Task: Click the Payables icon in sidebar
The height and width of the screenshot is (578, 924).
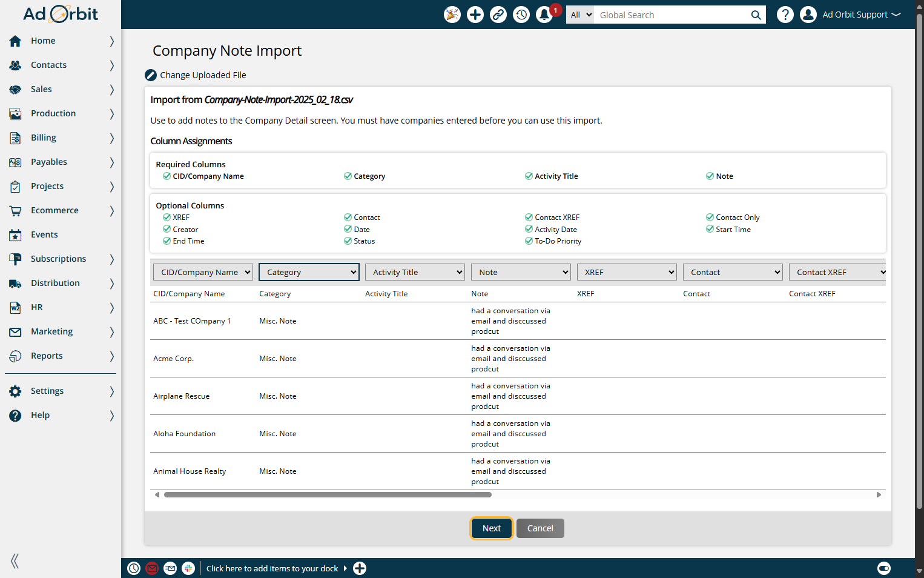Action: pyautogui.click(x=15, y=162)
